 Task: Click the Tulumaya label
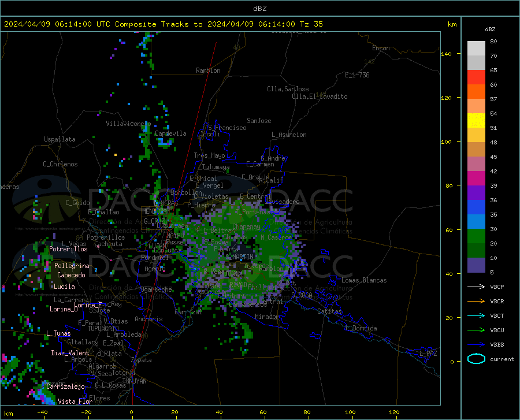point(216,167)
